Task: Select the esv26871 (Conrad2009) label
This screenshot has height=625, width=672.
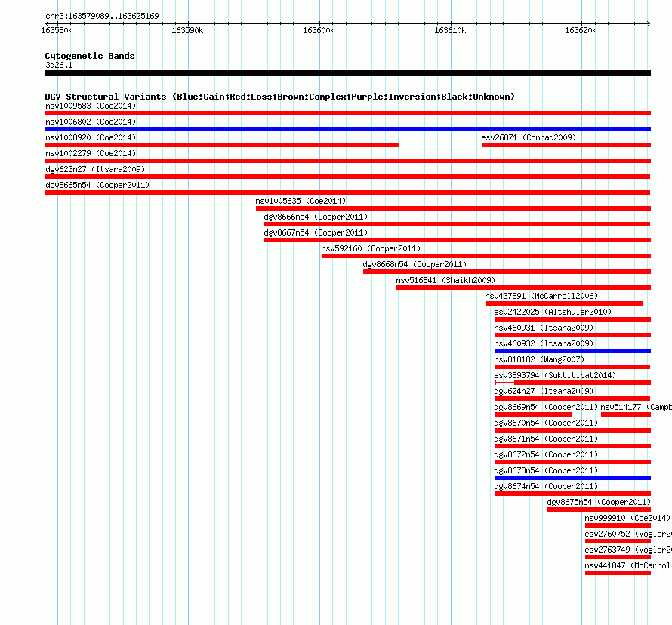Action: 529,137
